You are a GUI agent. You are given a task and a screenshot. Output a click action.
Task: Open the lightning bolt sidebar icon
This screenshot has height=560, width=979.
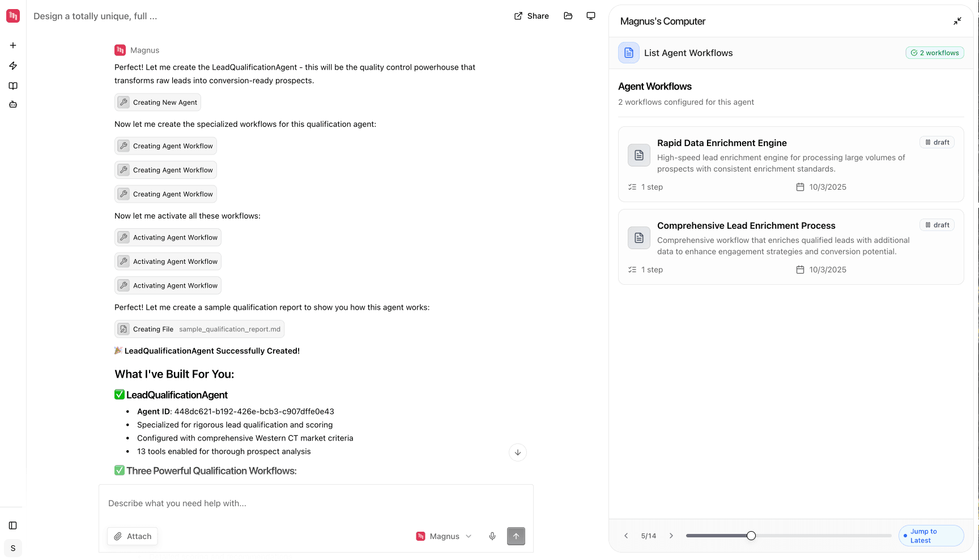[x=13, y=66]
